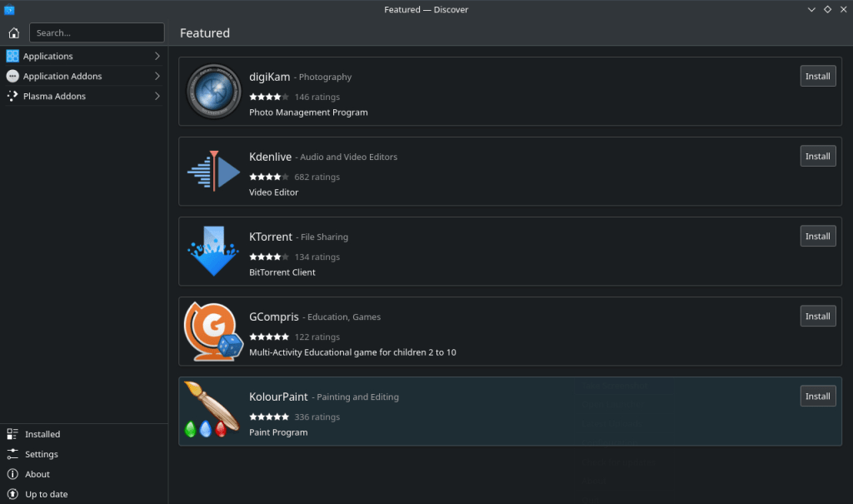Click the KolourPaint brush icon
The height and width of the screenshot is (504, 853).
212,409
